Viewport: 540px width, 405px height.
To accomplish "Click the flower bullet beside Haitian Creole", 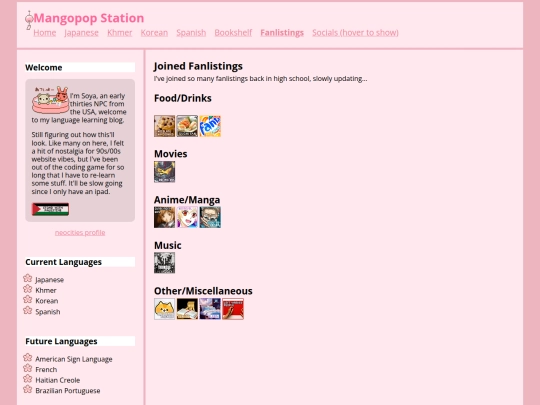I will 28,379.
